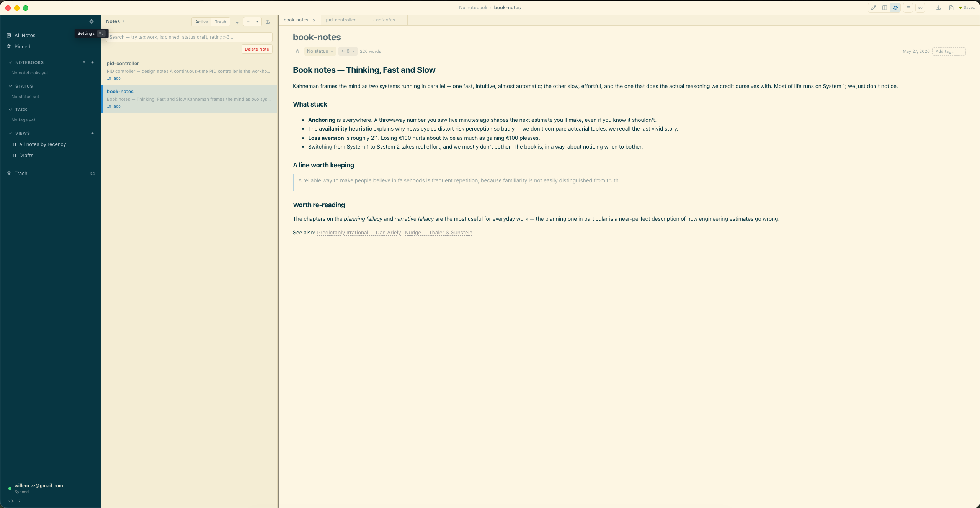
Task: Add a notebook with the plus icon
Action: coord(93,62)
